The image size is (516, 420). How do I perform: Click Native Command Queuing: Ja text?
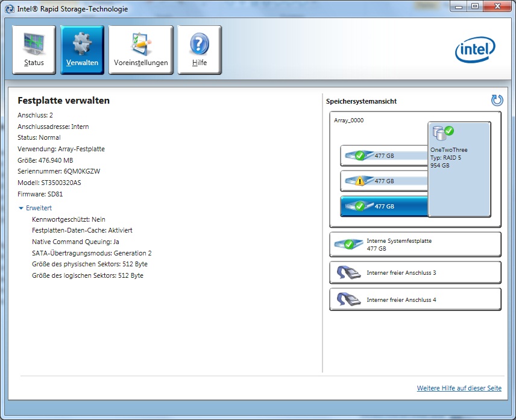pyautogui.click(x=76, y=242)
